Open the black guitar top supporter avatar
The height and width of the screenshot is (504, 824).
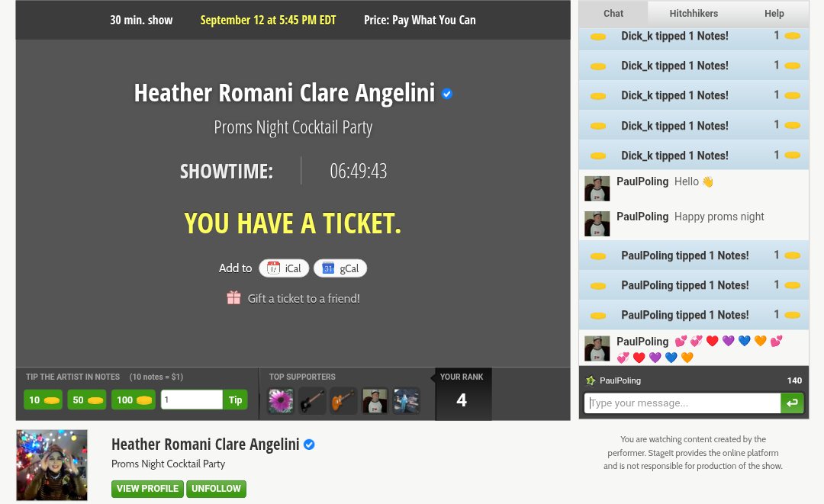[x=312, y=401]
